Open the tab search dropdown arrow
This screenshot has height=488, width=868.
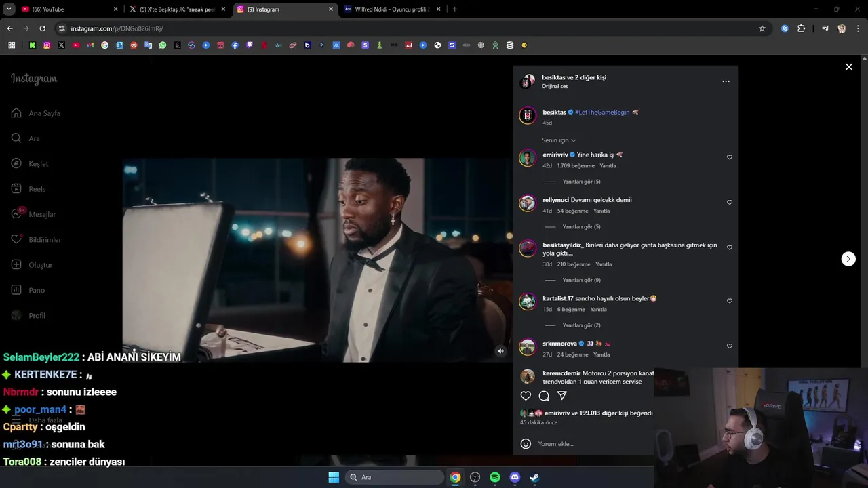pyautogui.click(x=9, y=9)
